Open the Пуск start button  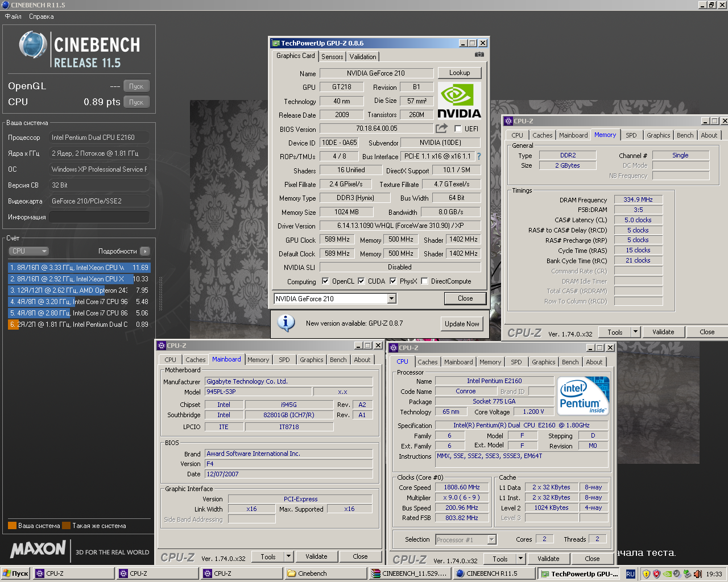click(15, 573)
